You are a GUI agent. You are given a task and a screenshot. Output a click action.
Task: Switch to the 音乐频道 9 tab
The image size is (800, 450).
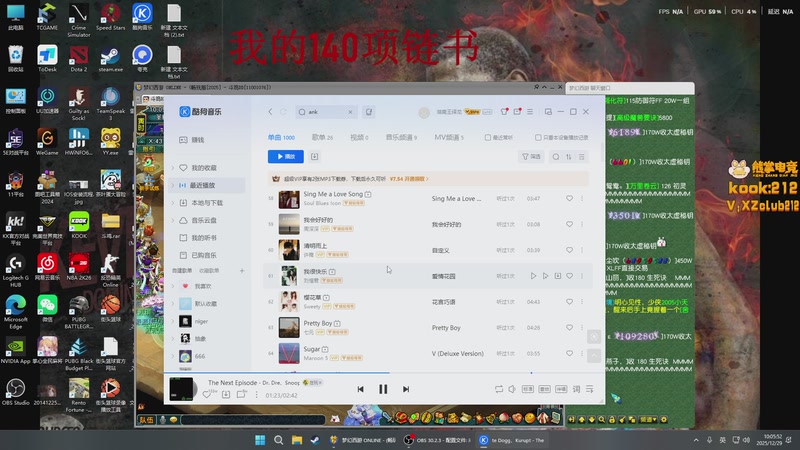[x=401, y=137]
